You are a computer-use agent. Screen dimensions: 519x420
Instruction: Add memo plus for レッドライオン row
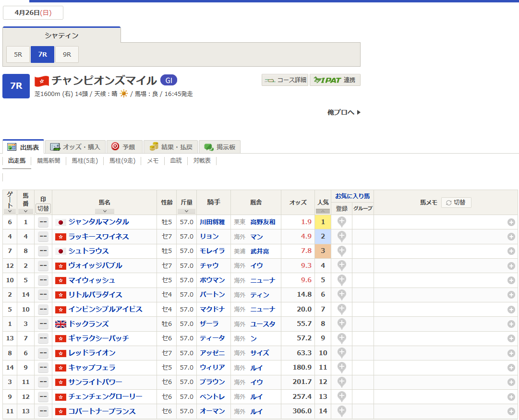pyautogui.click(x=511, y=353)
